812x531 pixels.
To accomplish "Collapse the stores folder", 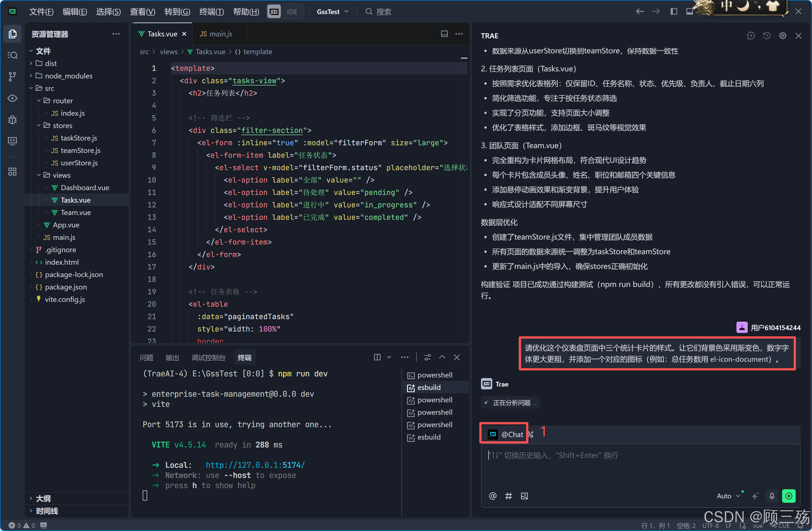I will pos(62,125).
